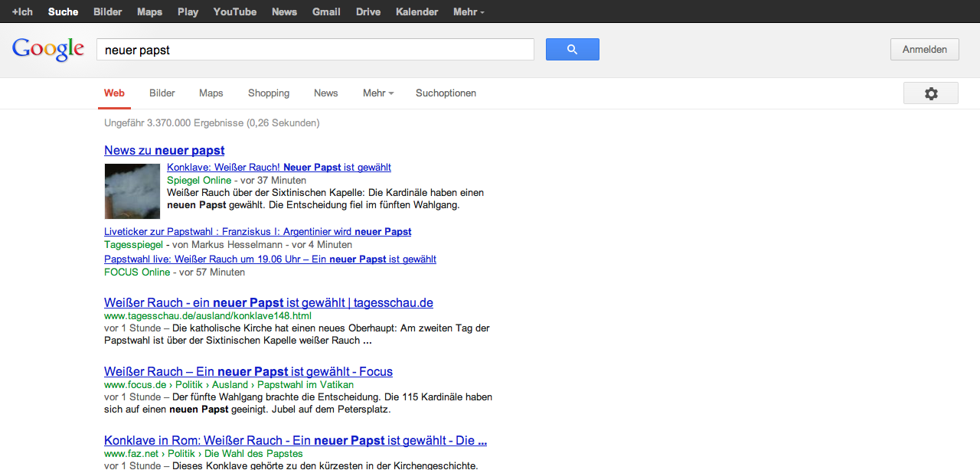Image resolution: width=980 pixels, height=470 pixels.
Task: Click the Anmelden sign-in button
Action: (x=924, y=50)
